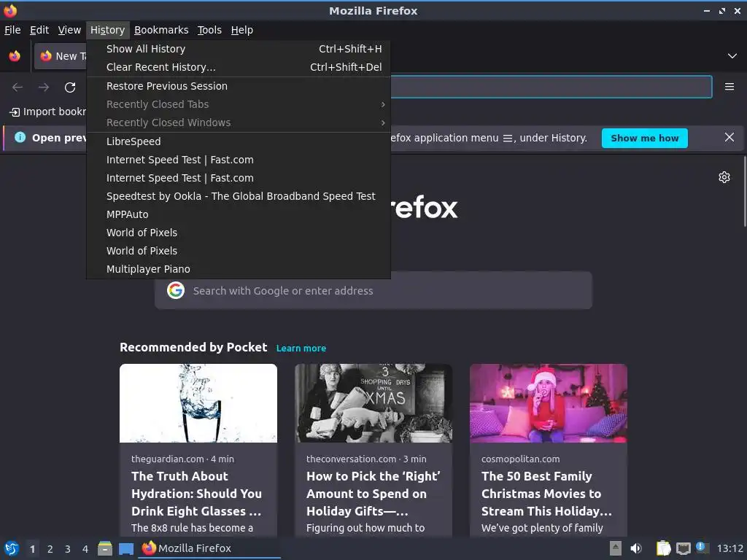Choose Clear Recent History…
This screenshot has height=560, width=747.
point(239,67)
